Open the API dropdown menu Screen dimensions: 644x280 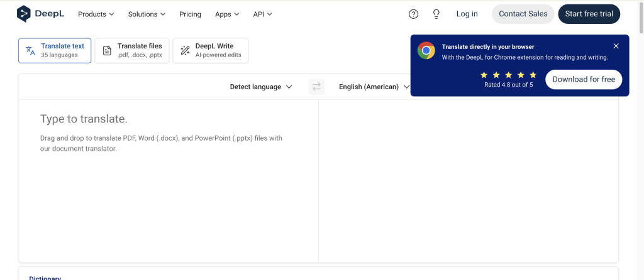point(262,14)
